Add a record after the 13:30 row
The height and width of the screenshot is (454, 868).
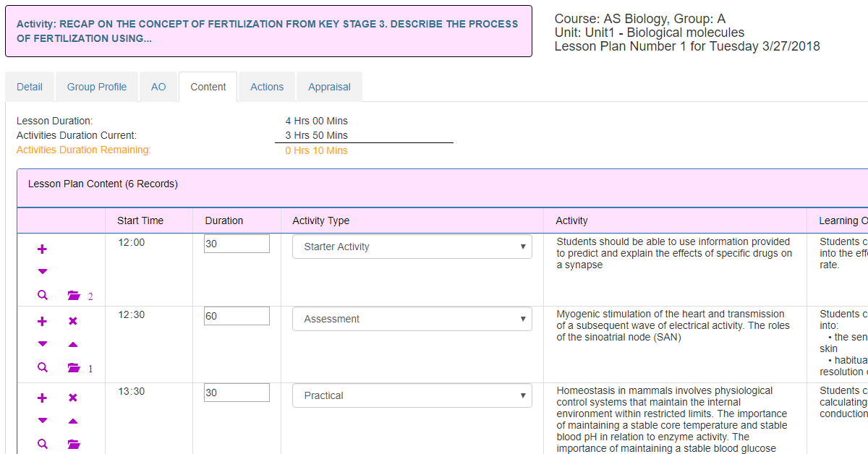coord(42,398)
